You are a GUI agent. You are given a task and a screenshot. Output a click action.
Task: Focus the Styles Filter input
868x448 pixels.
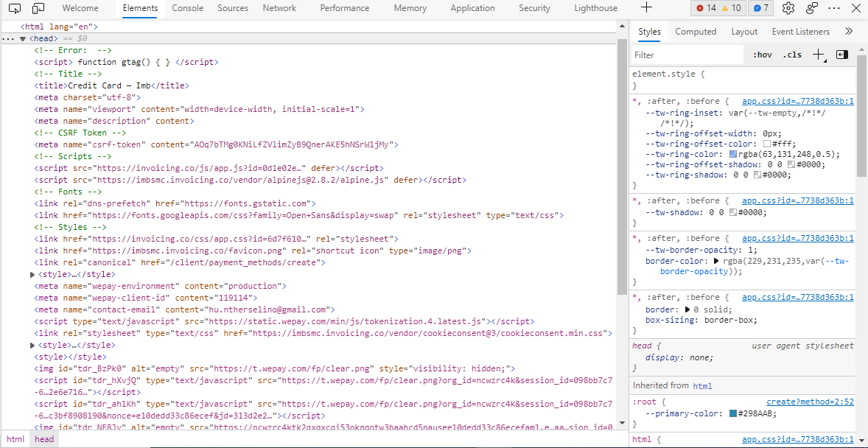coord(687,55)
